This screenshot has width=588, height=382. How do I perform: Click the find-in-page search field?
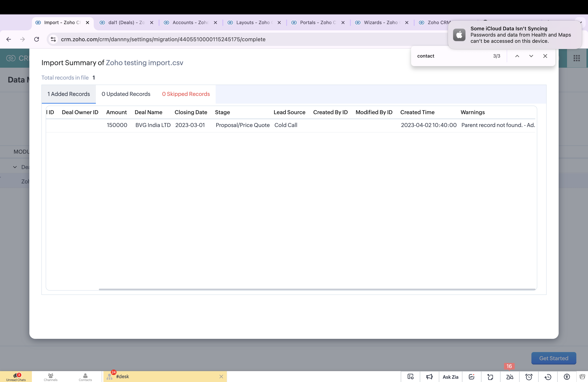452,56
